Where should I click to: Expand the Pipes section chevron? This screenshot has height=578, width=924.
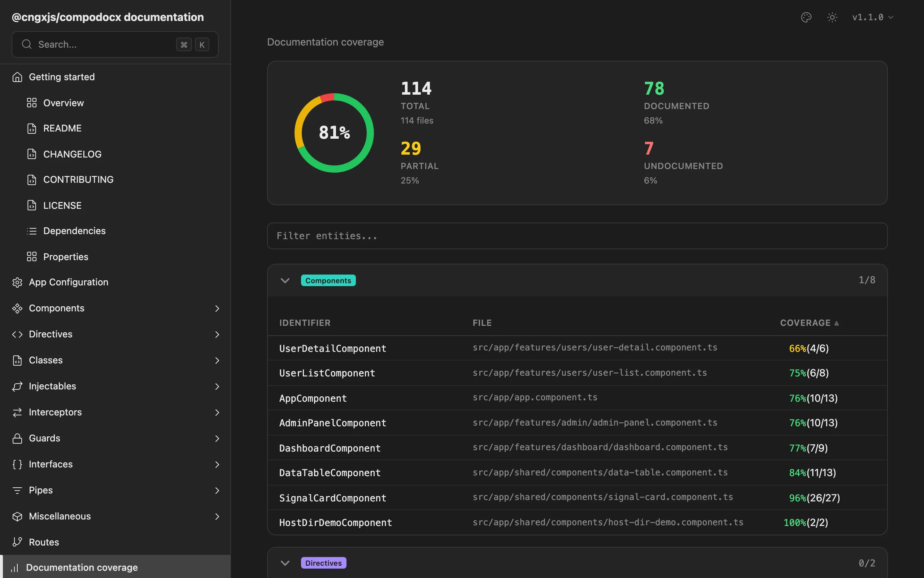(217, 490)
